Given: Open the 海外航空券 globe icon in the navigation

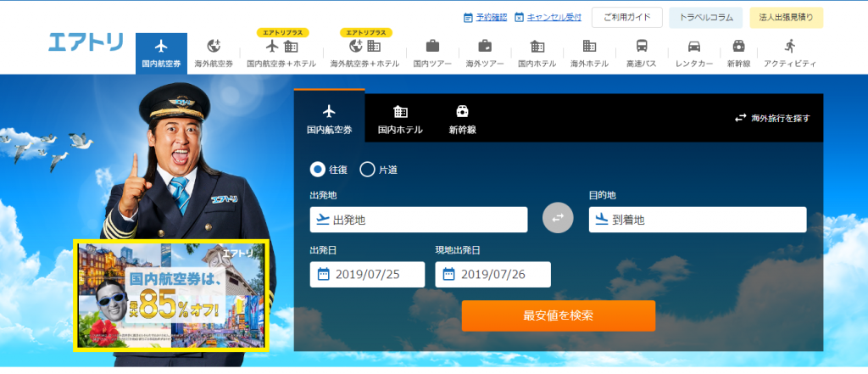Looking at the screenshot, I should [x=214, y=46].
